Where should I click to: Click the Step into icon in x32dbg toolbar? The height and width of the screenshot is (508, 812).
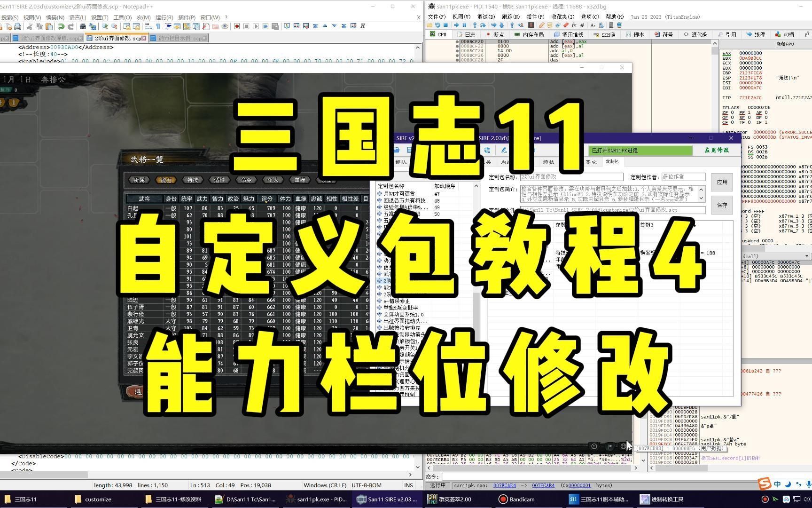point(475,25)
